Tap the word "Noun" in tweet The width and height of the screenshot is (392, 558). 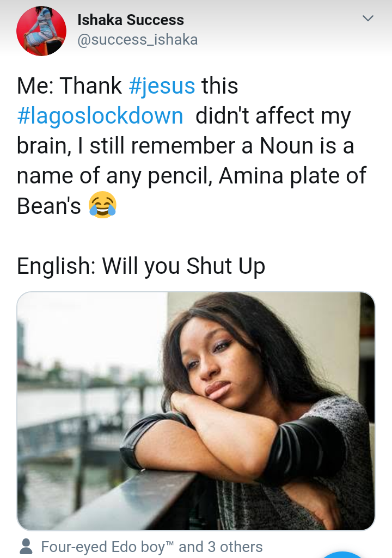coord(287,146)
